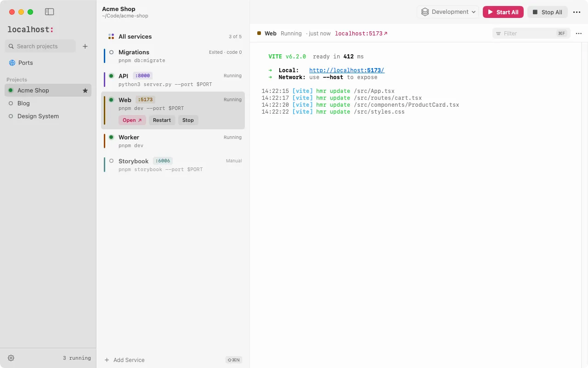588x368 pixels.
Task: Click the '3 running' status text
Action: coord(77,358)
